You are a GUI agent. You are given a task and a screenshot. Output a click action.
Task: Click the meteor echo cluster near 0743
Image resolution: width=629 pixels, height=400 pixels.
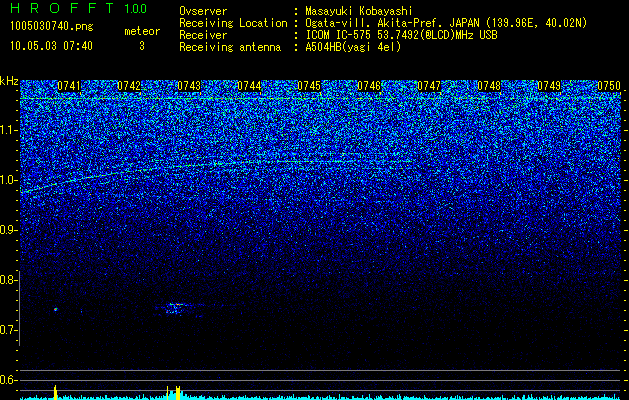[176, 308]
